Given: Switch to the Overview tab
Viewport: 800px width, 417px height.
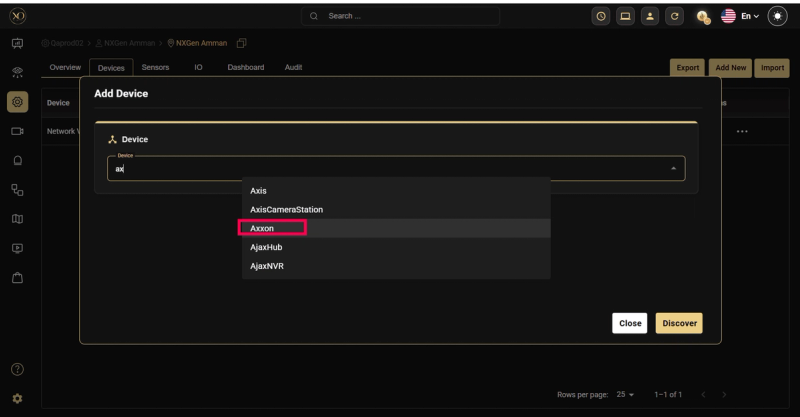Looking at the screenshot, I should (65, 67).
